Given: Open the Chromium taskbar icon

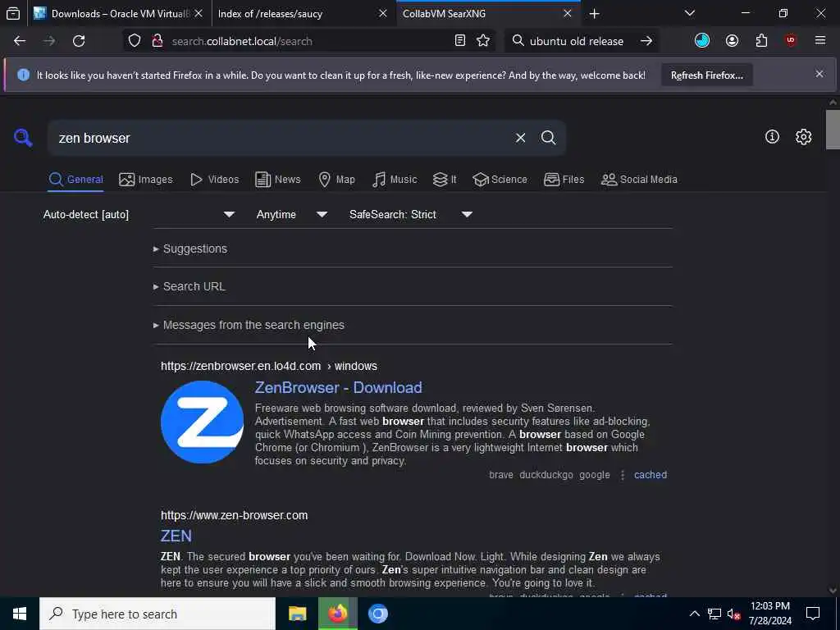Looking at the screenshot, I should pos(377,614).
